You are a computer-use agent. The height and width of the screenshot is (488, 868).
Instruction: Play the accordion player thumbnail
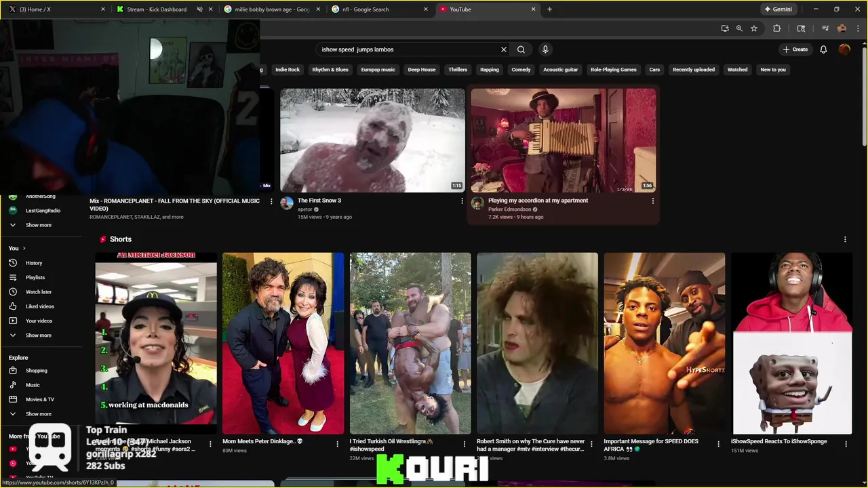click(x=564, y=140)
